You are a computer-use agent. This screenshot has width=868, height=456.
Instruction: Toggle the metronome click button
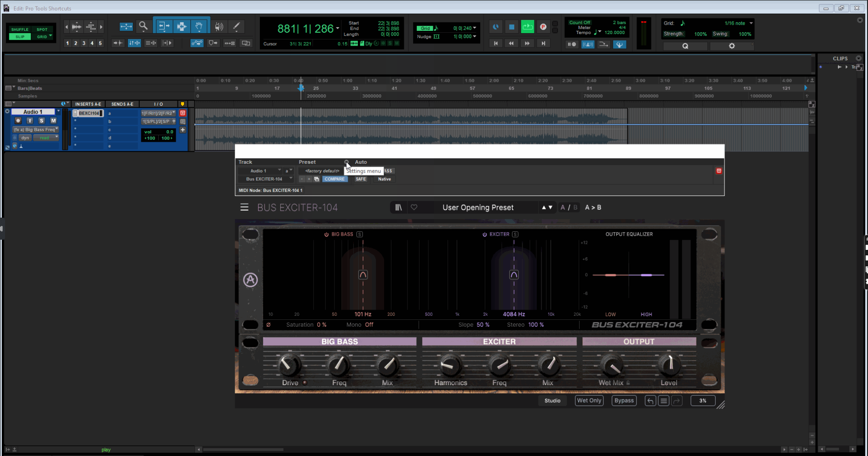(588, 45)
